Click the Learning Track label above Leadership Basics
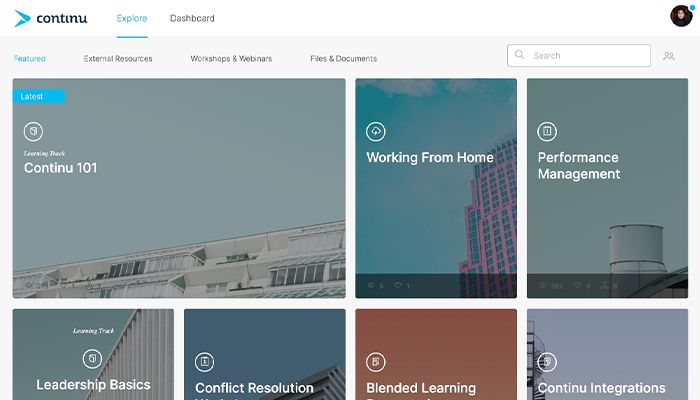 tap(93, 331)
